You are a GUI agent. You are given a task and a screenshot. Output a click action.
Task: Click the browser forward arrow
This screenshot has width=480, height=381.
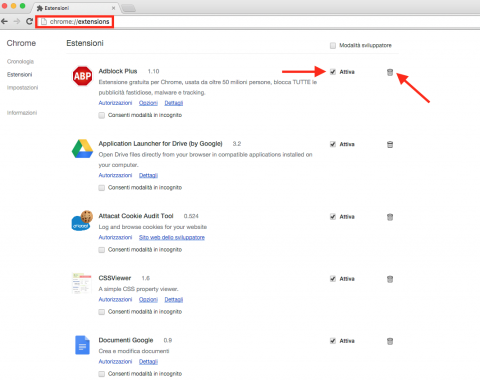click(17, 21)
